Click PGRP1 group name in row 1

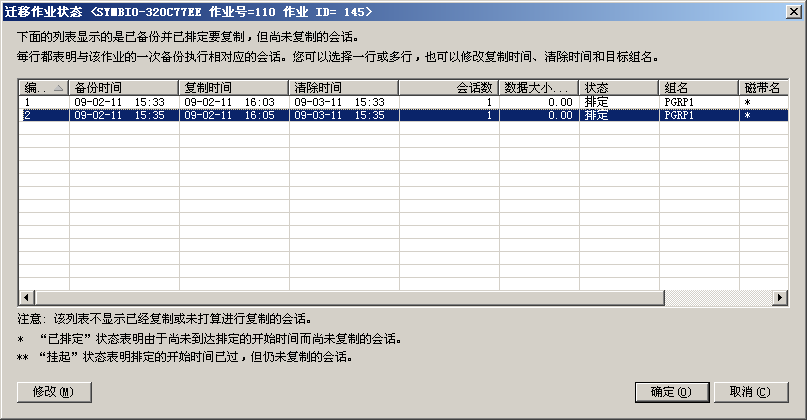tap(679, 102)
